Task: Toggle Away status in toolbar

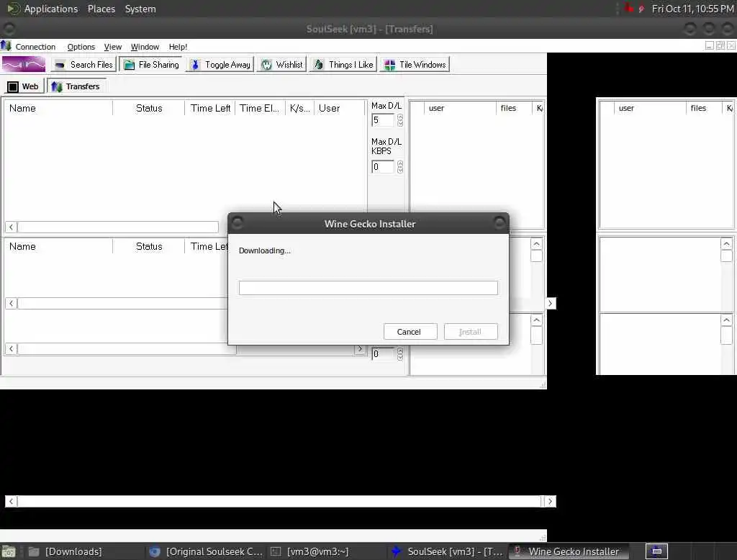Action: pyautogui.click(x=220, y=64)
